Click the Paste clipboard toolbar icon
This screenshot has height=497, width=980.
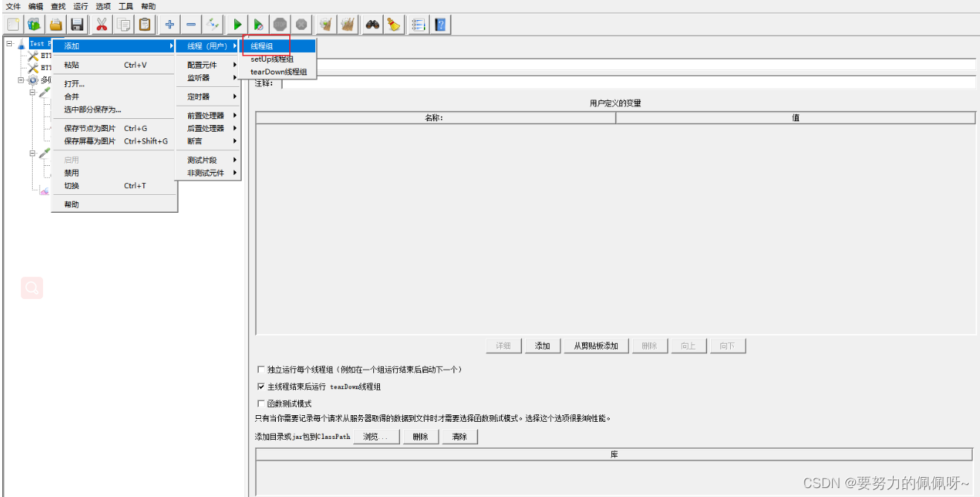(145, 25)
